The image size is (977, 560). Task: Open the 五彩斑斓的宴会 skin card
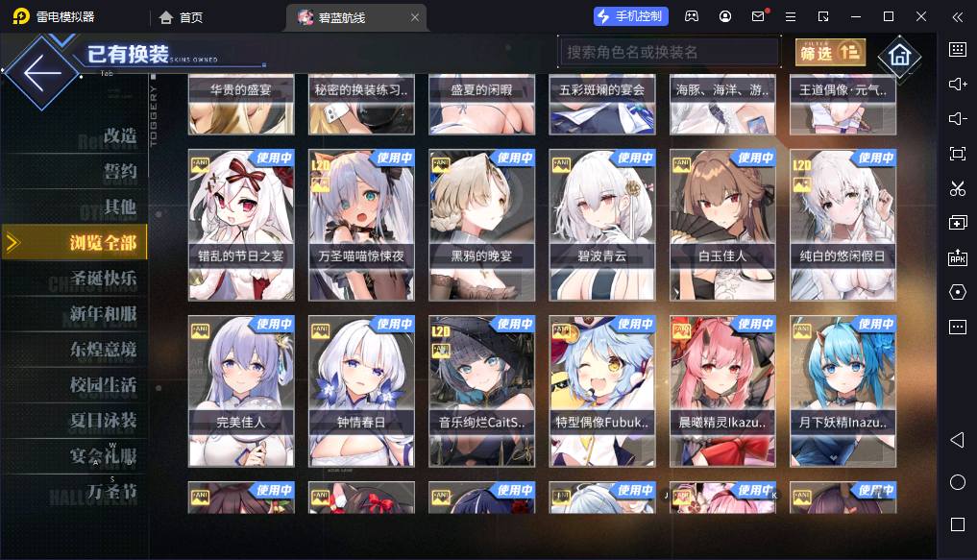pos(602,104)
